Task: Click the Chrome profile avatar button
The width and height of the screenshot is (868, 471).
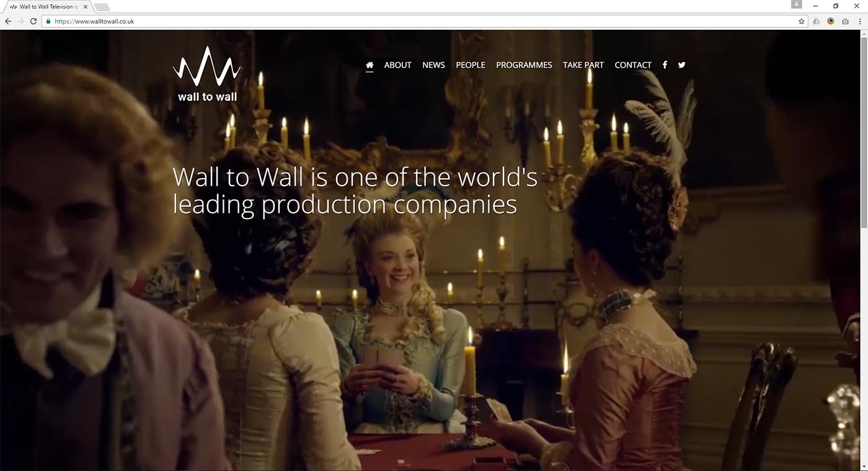Action: 797,4
